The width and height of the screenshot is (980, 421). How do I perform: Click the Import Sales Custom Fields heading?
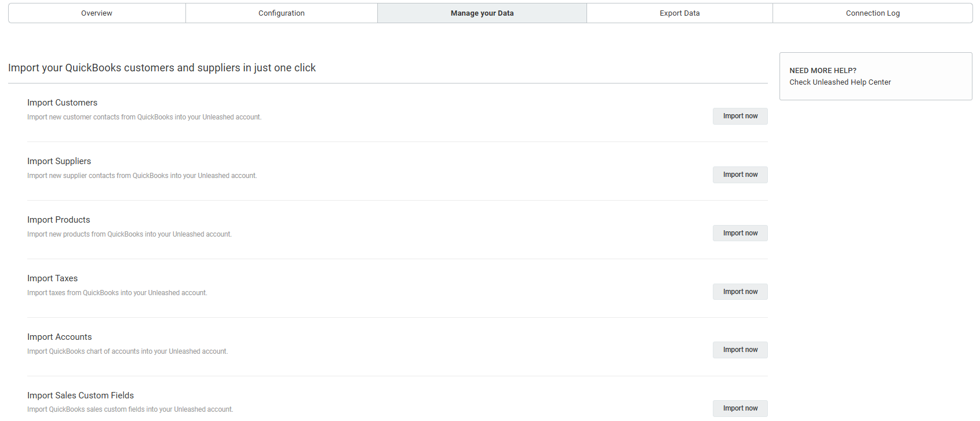coord(81,395)
